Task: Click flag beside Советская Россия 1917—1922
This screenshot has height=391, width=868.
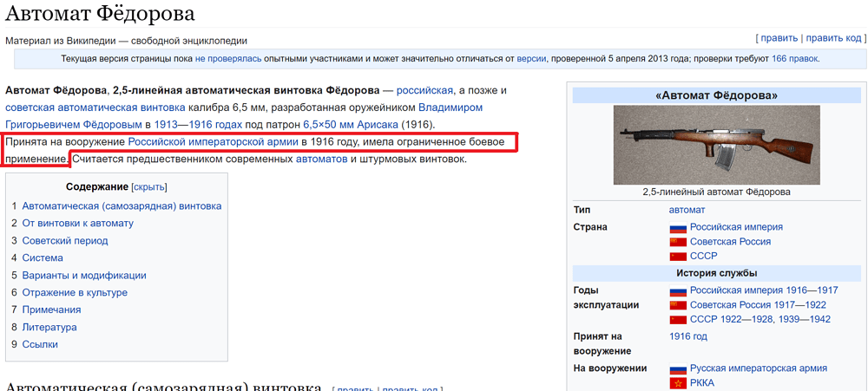Action: (677, 305)
